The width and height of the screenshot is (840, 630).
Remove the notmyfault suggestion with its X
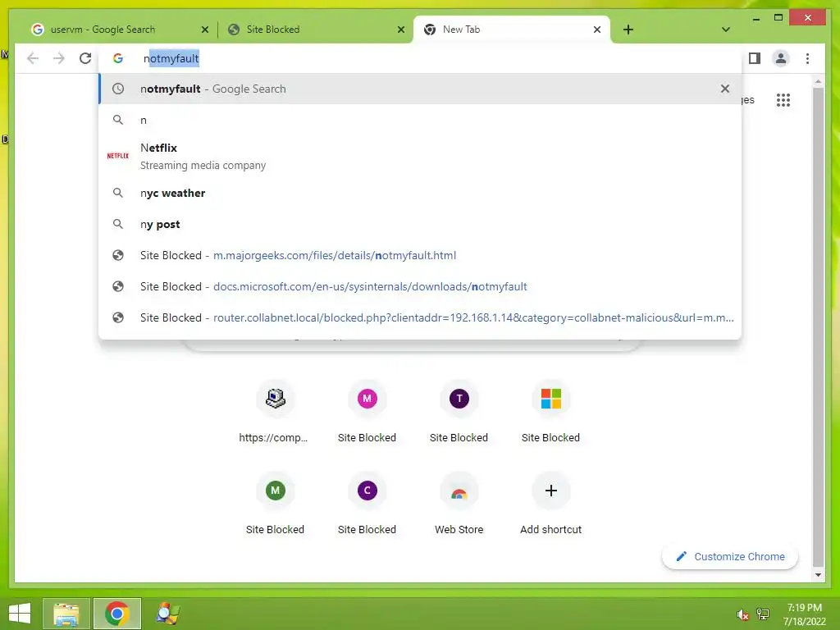click(724, 89)
